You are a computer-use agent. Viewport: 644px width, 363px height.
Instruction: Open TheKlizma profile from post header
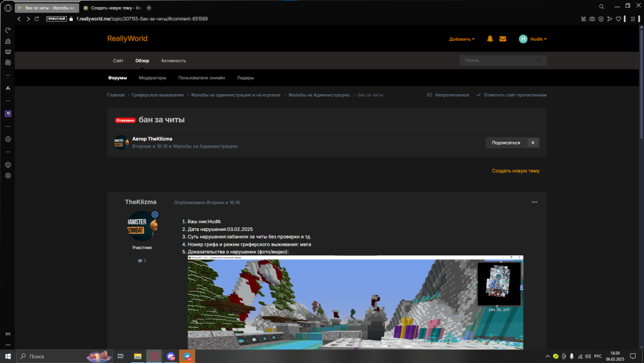pyautogui.click(x=140, y=202)
